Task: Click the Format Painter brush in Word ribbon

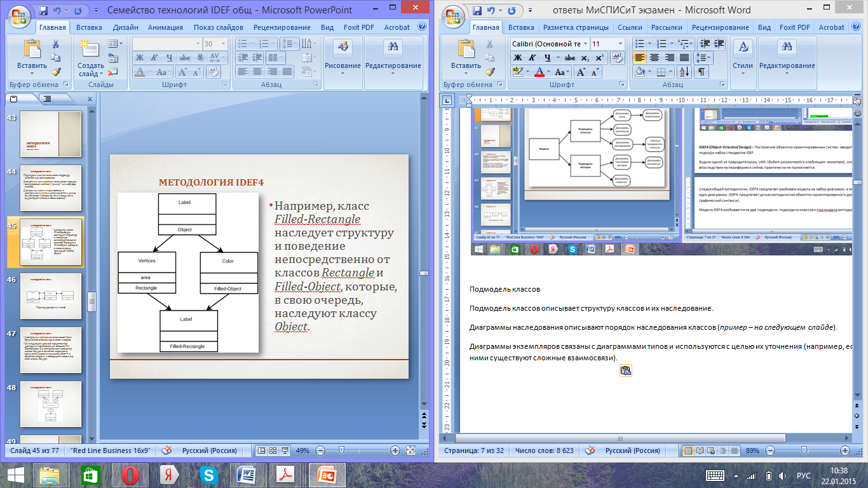Action: (489, 72)
